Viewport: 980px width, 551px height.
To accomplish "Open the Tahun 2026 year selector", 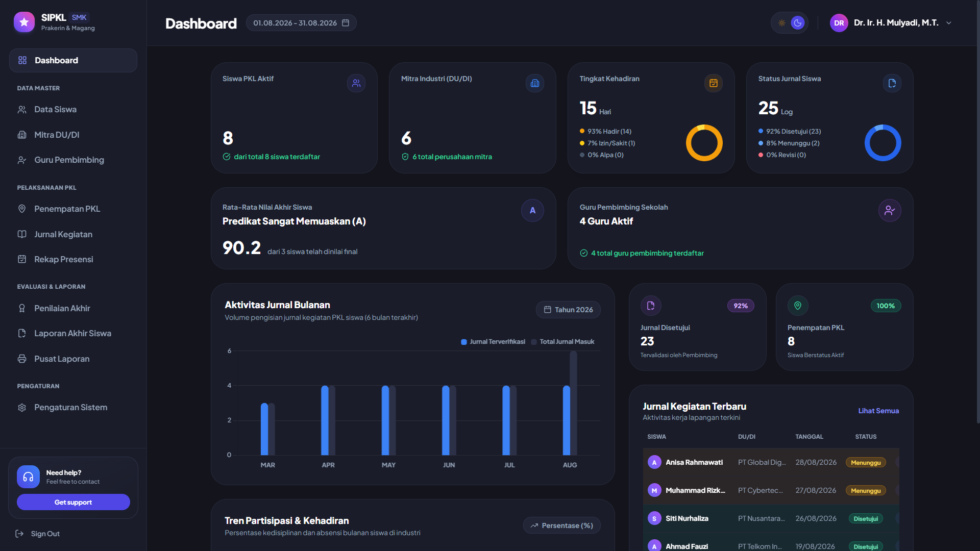I will (x=568, y=310).
